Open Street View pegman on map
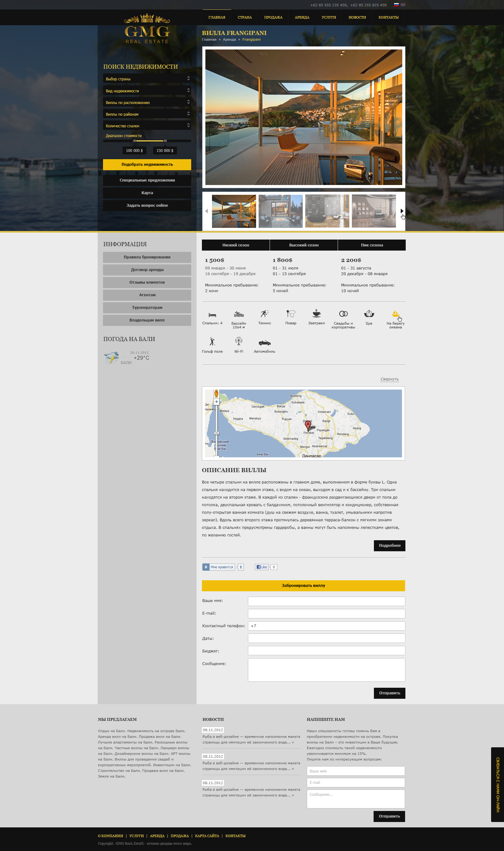The height and width of the screenshot is (851, 504). click(216, 394)
